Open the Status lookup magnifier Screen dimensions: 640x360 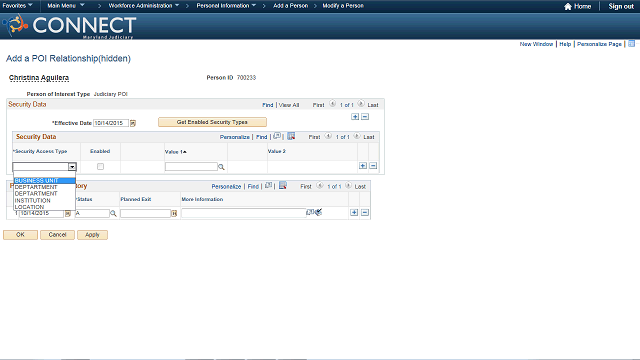pos(113,213)
